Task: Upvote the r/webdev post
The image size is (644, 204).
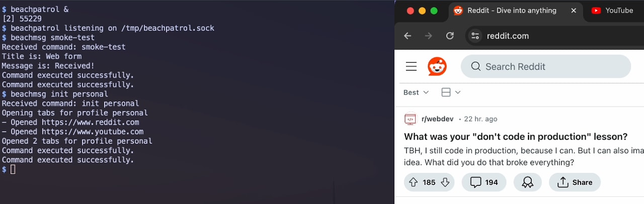Action: tap(414, 182)
